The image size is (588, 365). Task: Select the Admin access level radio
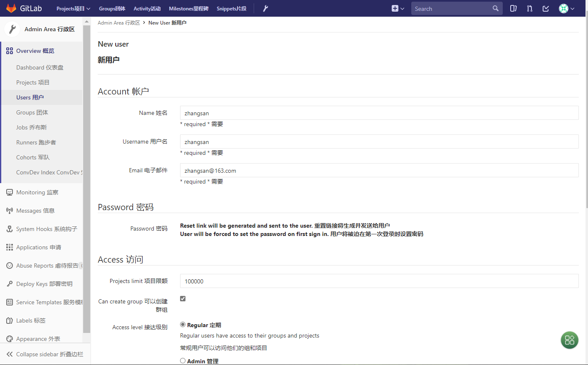tap(183, 360)
